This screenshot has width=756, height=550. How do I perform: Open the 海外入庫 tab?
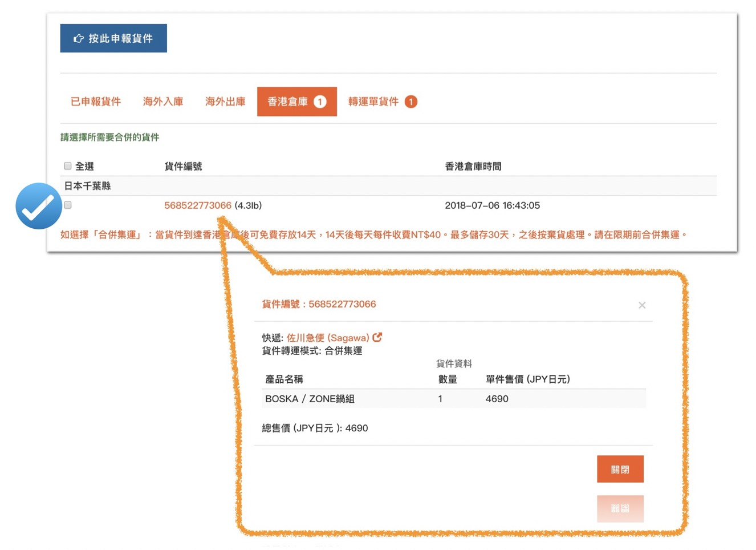pos(163,102)
